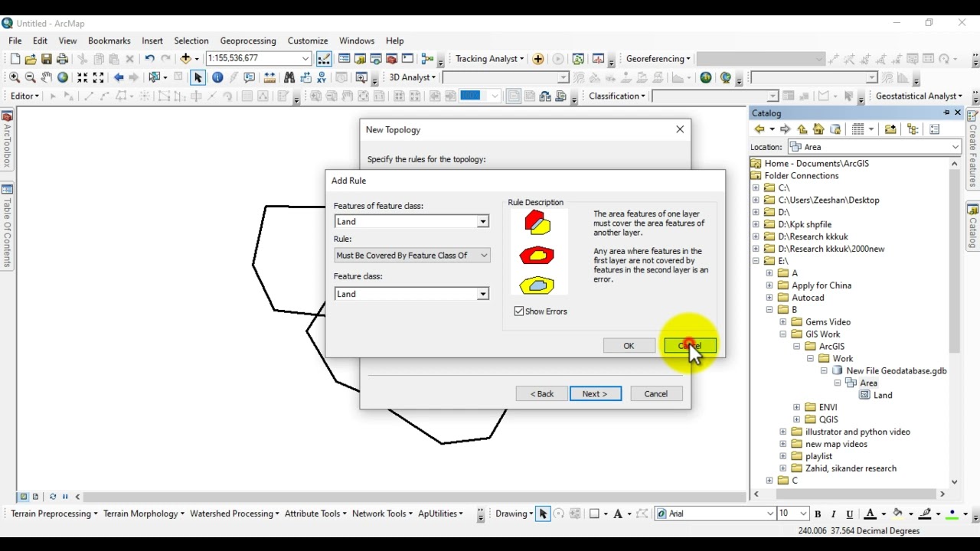Open the map scale dropdown
The image size is (980, 551).
[x=305, y=59]
